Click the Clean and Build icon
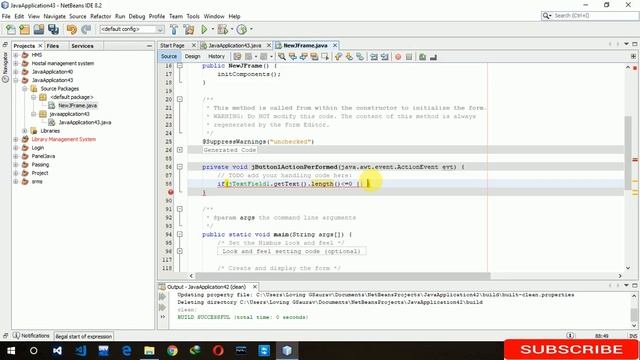This screenshot has width=640, height=360. (189, 29)
